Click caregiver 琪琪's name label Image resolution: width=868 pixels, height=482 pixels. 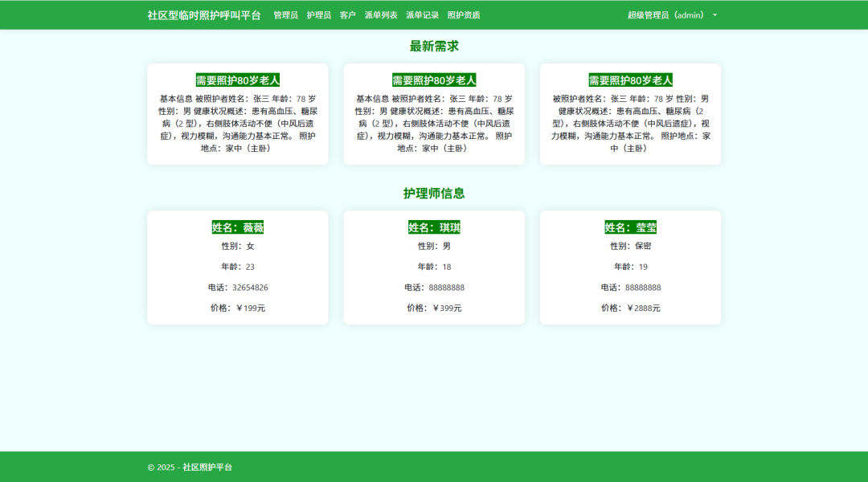pyautogui.click(x=434, y=227)
